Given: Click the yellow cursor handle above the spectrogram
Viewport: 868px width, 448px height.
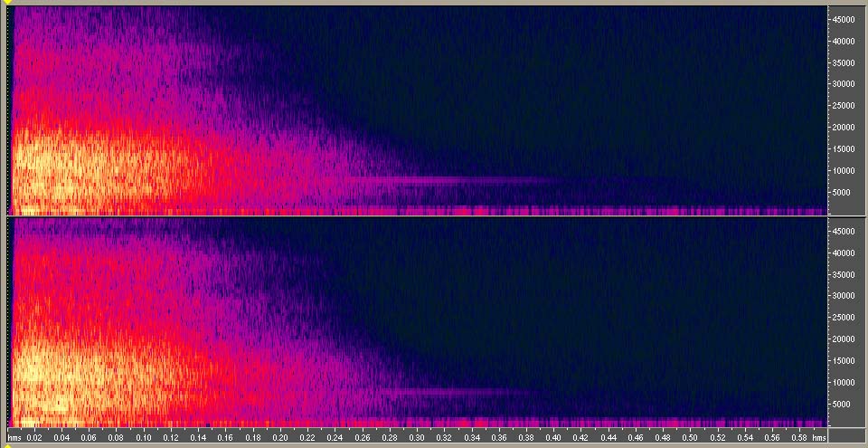Looking at the screenshot, I should click(7, 2).
